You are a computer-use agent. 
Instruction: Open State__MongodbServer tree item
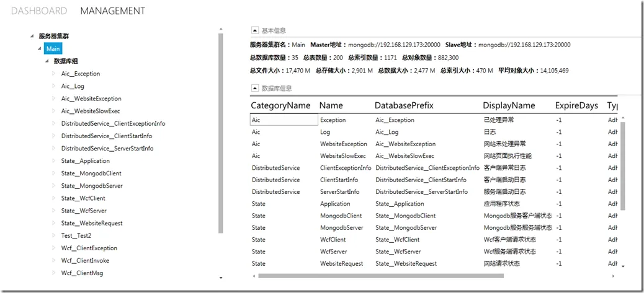[x=91, y=186]
